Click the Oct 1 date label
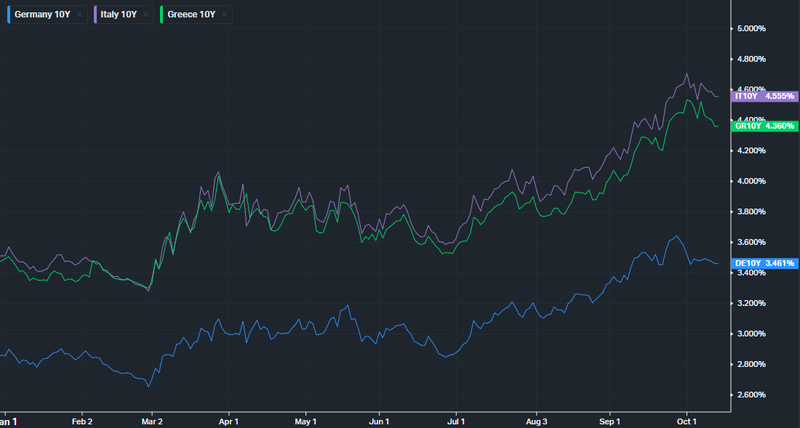The width and height of the screenshot is (800, 428). tap(686, 421)
